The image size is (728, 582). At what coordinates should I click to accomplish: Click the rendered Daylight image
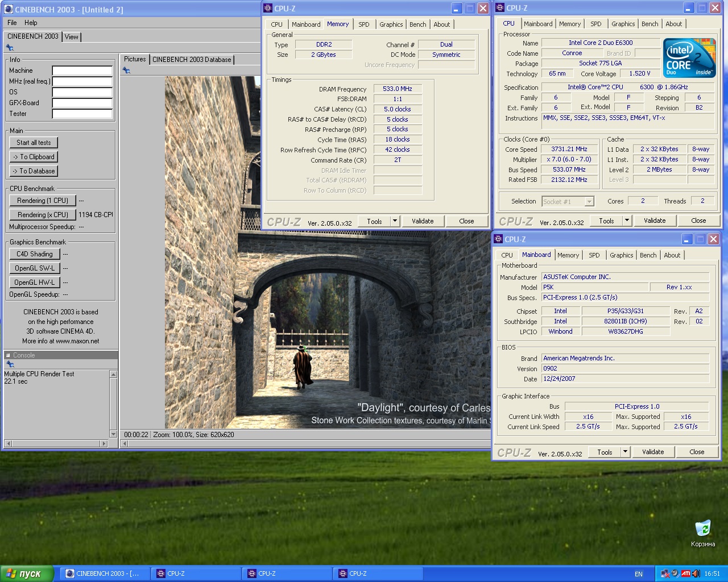pyautogui.click(x=328, y=252)
